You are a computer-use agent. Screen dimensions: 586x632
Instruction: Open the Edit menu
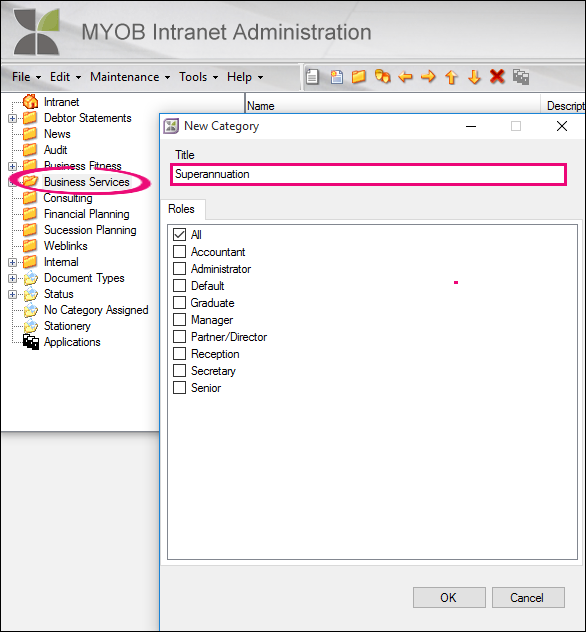[x=65, y=77]
